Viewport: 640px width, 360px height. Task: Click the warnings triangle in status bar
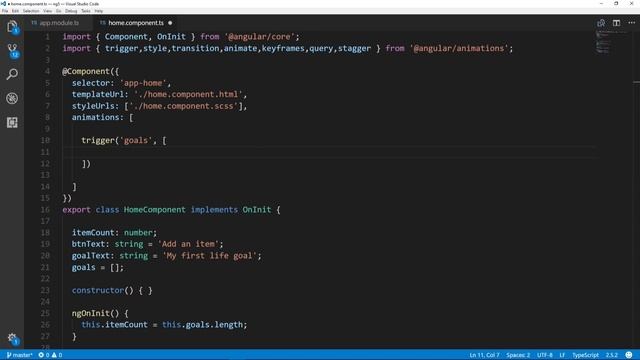pos(54,355)
